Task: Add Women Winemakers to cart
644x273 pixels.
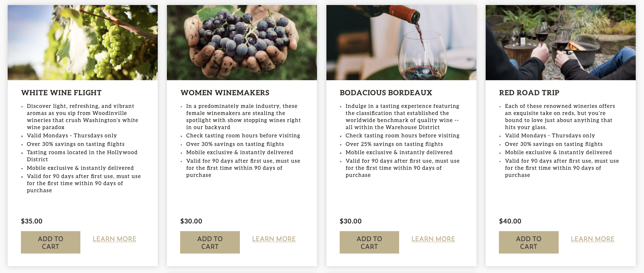Action: click(210, 242)
